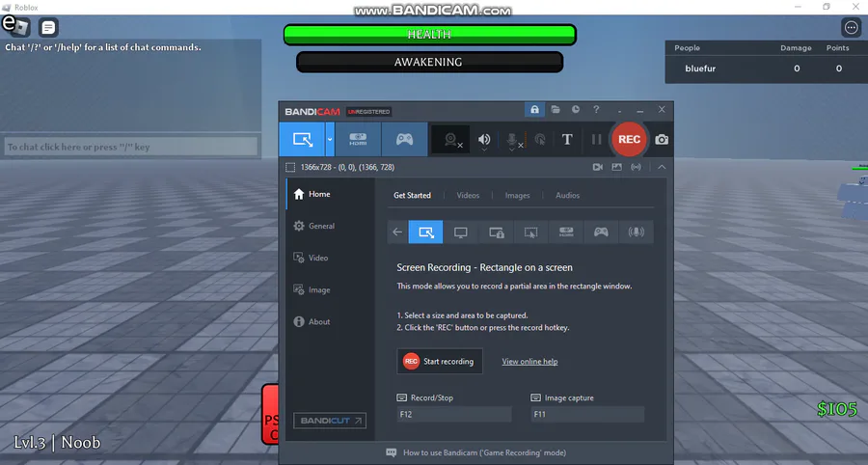Image resolution: width=868 pixels, height=465 pixels.
Task: Toggle the speaker sound icon
Action: (x=484, y=140)
